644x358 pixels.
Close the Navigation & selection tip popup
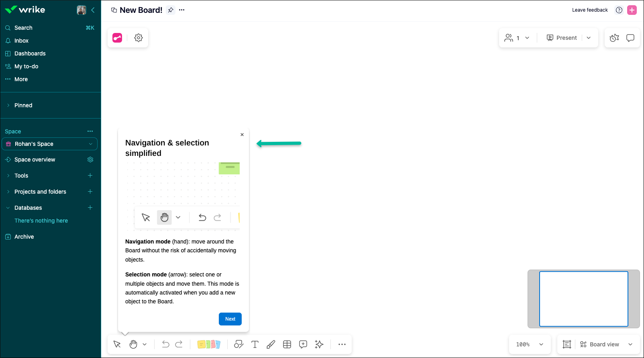(x=242, y=135)
